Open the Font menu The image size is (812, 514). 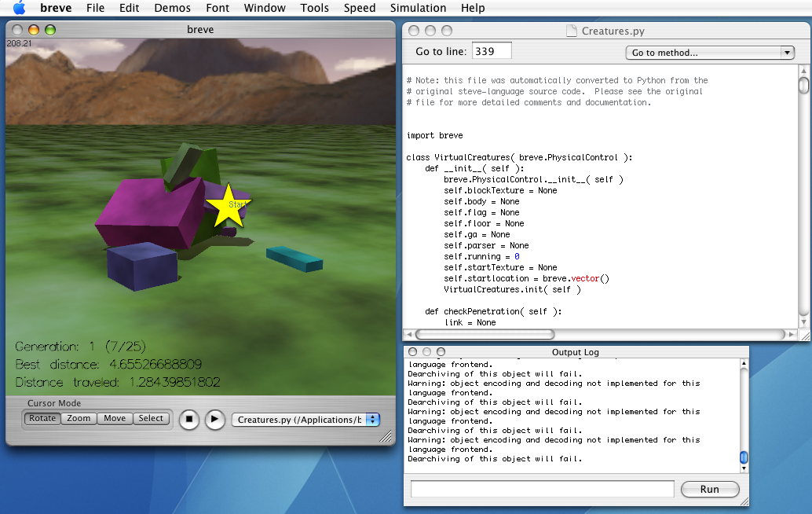pyautogui.click(x=218, y=8)
